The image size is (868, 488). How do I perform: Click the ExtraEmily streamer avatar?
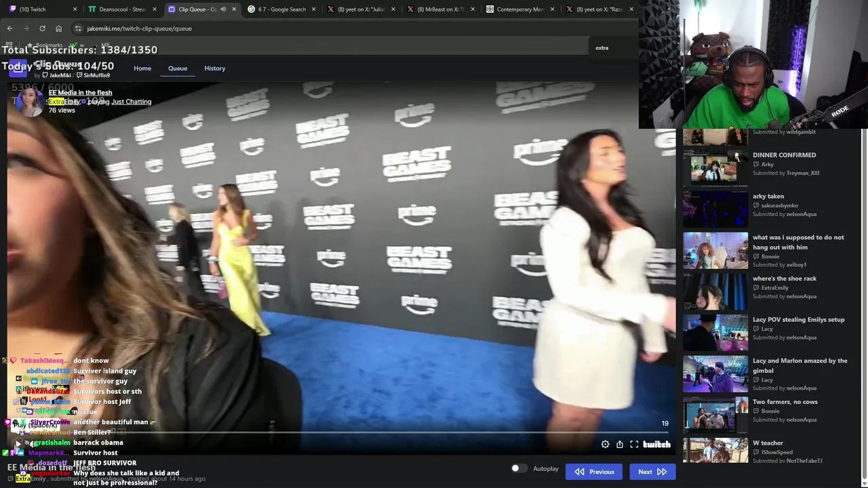tap(31, 102)
